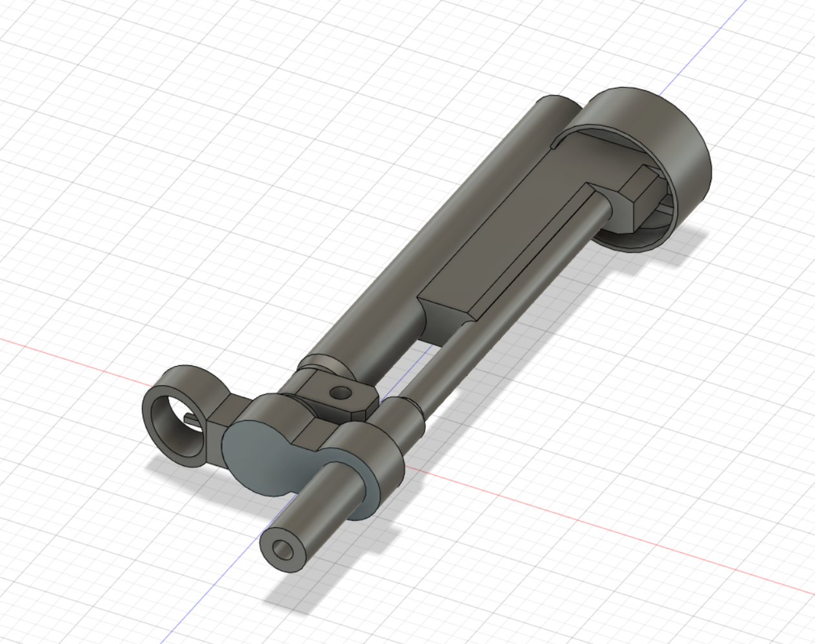This screenshot has width=815, height=644.
Task: Click the small collar at long tube's base
Action: click(326, 365)
